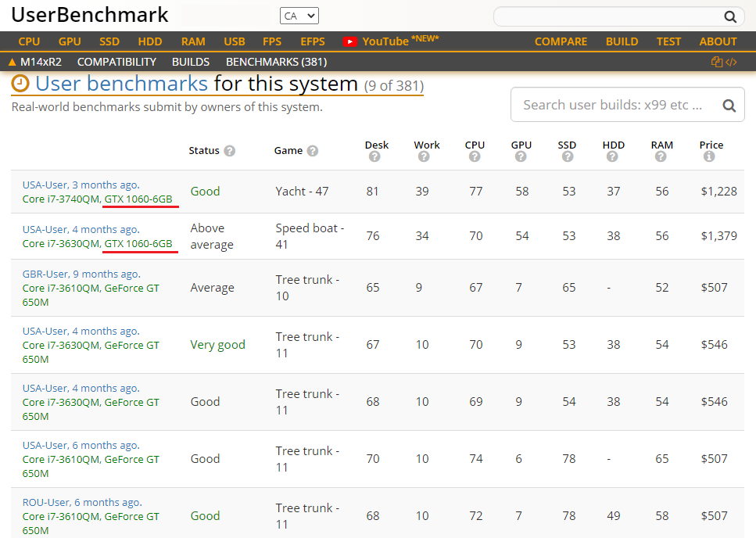
Task: Go to the COMPARE page
Action: pyautogui.click(x=561, y=42)
